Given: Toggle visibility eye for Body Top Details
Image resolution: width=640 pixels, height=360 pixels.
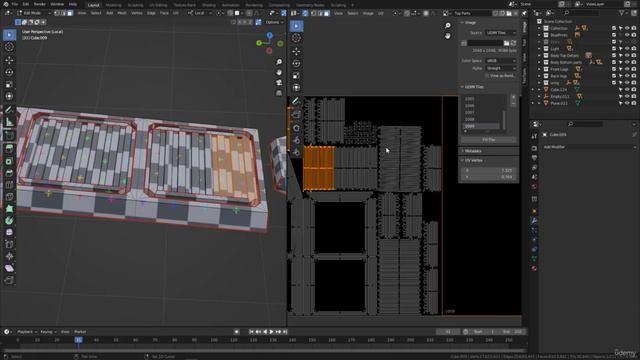Looking at the screenshot, I should point(627,56).
